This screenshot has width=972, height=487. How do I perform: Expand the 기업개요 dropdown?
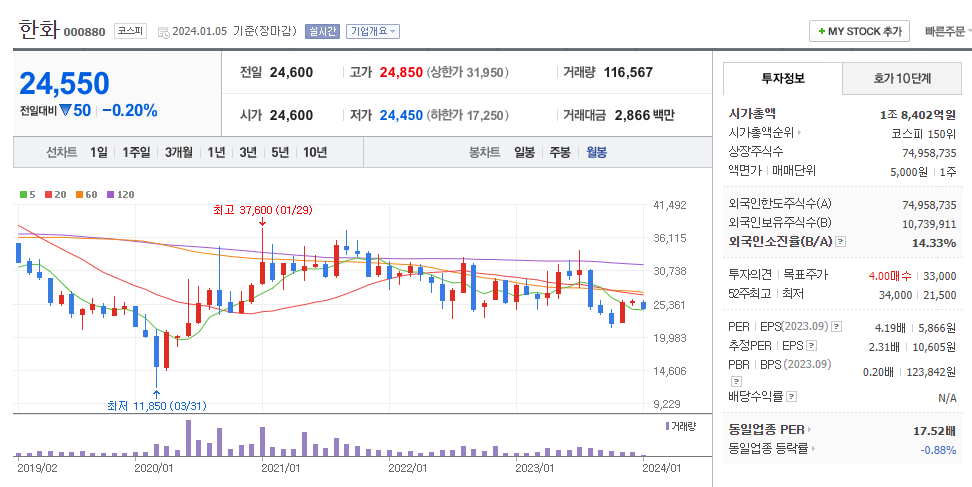pyautogui.click(x=373, y=31)
